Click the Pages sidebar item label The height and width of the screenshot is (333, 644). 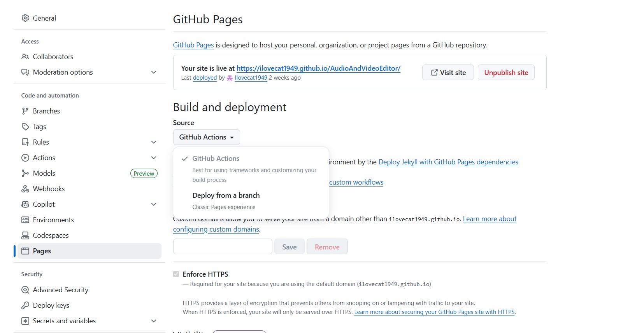pyautogui.click(x=42, y=251)
